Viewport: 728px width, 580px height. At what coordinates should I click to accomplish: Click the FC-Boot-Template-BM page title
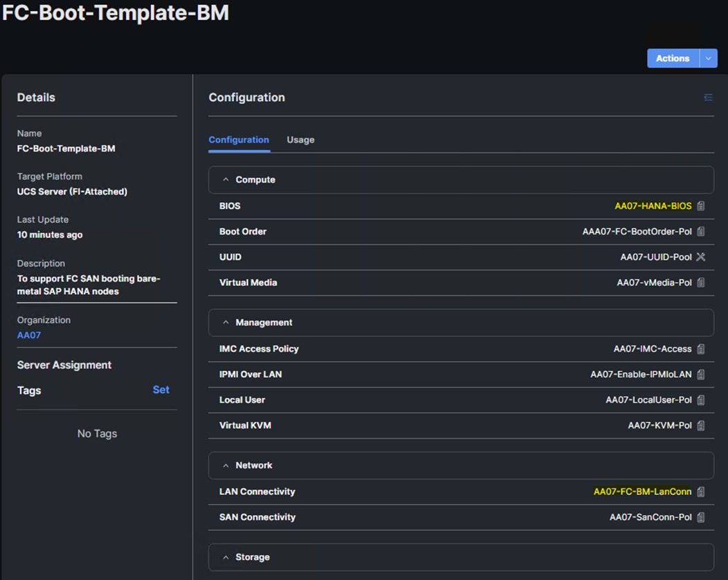point(115,12)
